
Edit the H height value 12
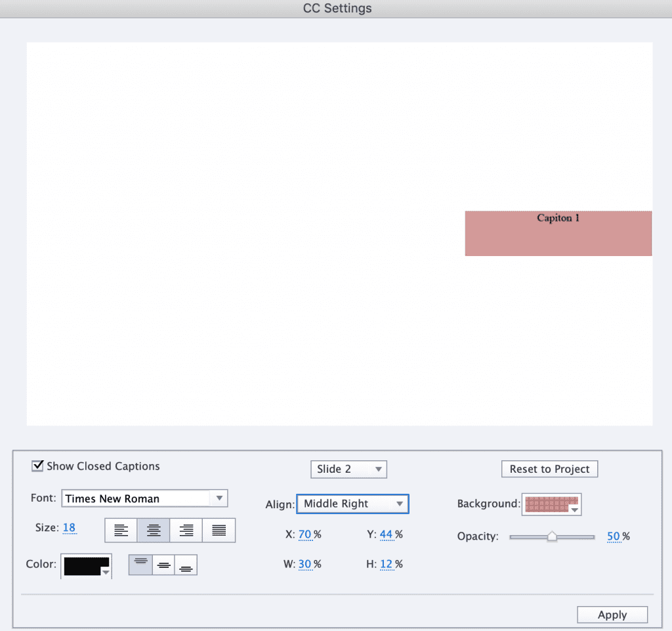[386, 564]
